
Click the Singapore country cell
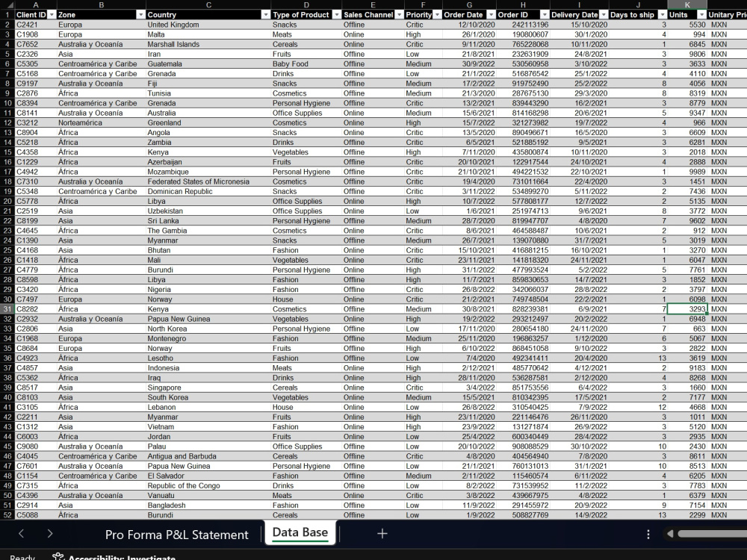tap(208, 388)
